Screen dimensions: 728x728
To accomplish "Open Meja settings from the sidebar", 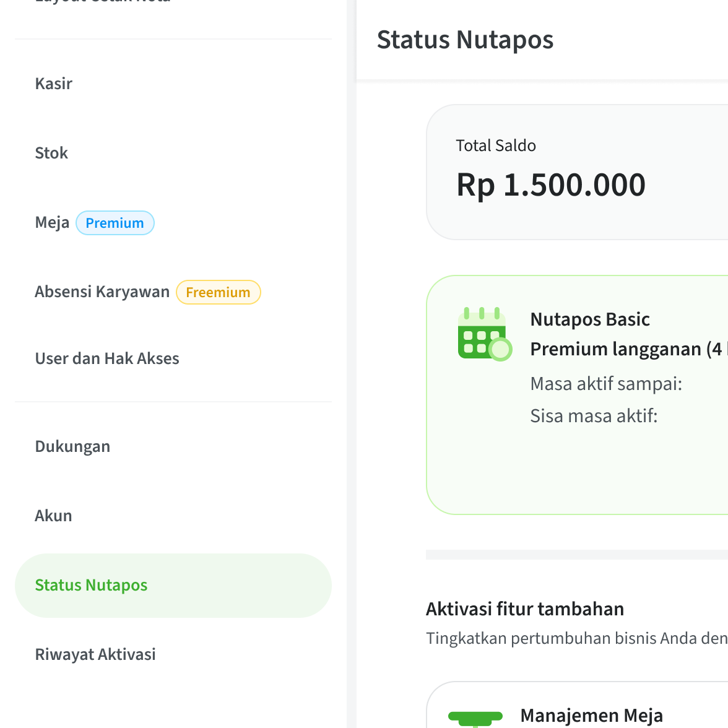I will [52, 222].
